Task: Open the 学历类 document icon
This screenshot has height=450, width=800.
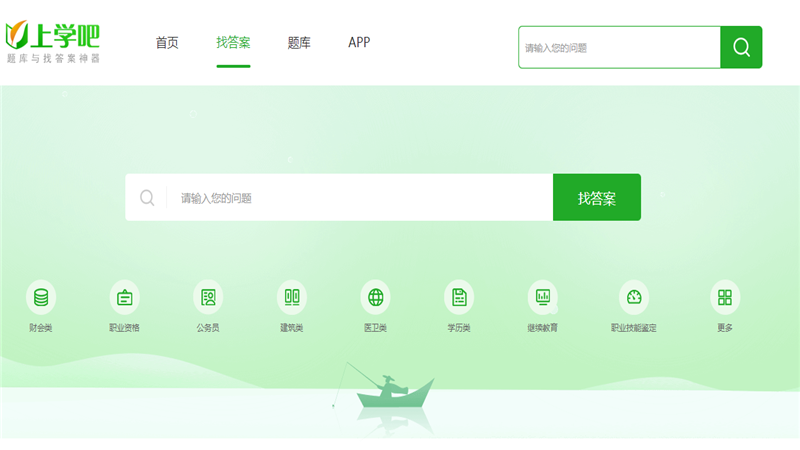Action: (x=459, y=297)
